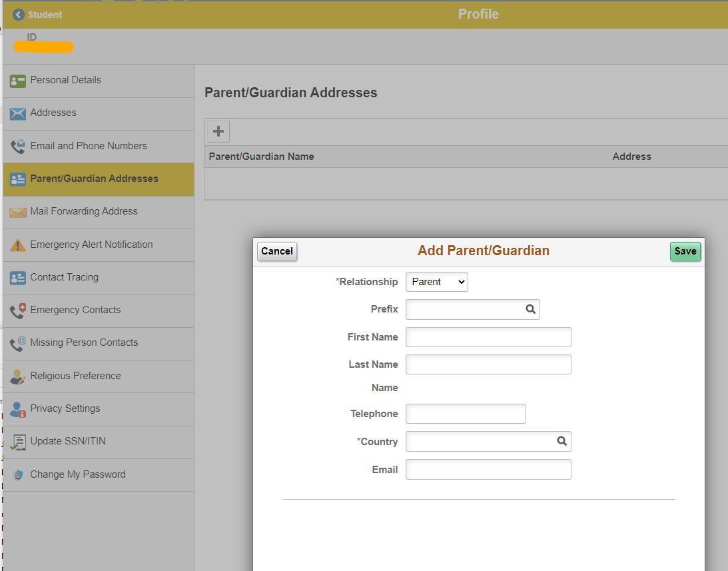Click the Privacy Settings lock icon
Viewport: 728px width, 571px height.
pyautogui.click(x=17, y=408)
